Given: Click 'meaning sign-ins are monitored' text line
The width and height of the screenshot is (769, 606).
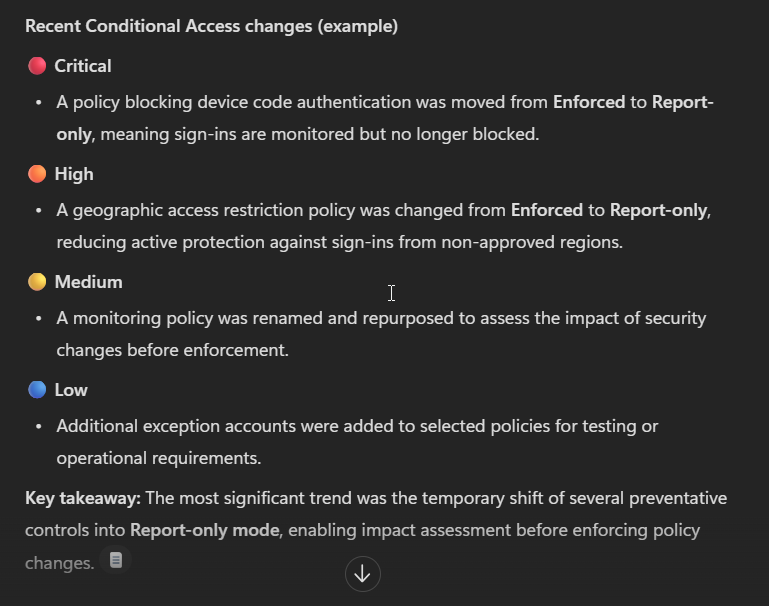Looking at the screenshot, I should coord(298,134).
